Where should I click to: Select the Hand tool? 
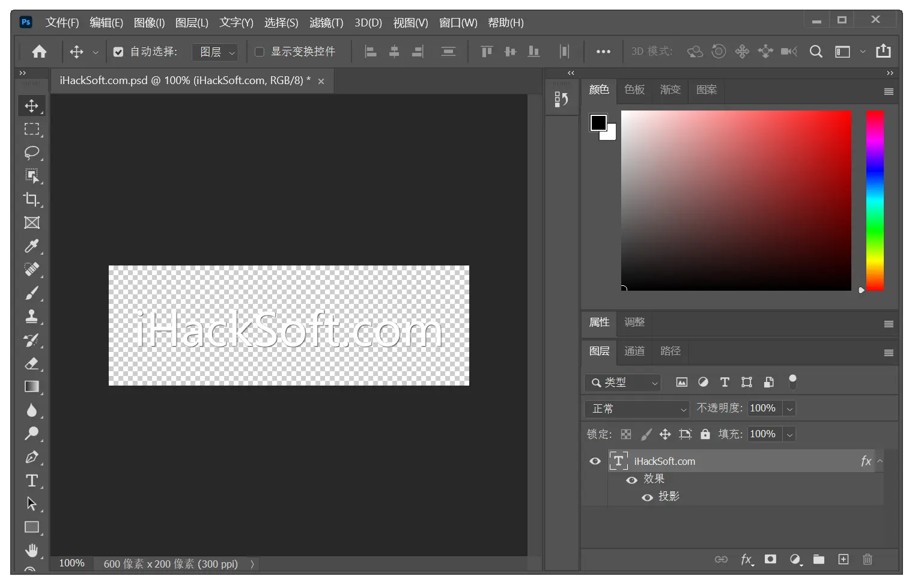pyautogui.click(x=32, y=550)
